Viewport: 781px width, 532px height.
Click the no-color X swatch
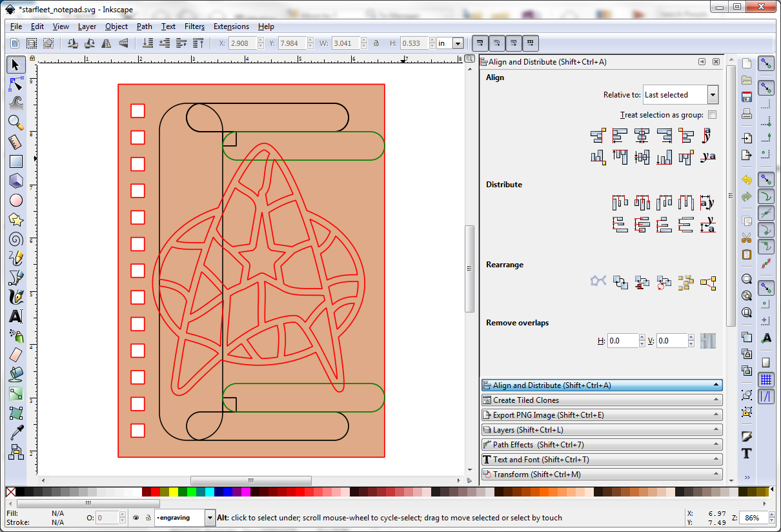[x=10, y=492]
